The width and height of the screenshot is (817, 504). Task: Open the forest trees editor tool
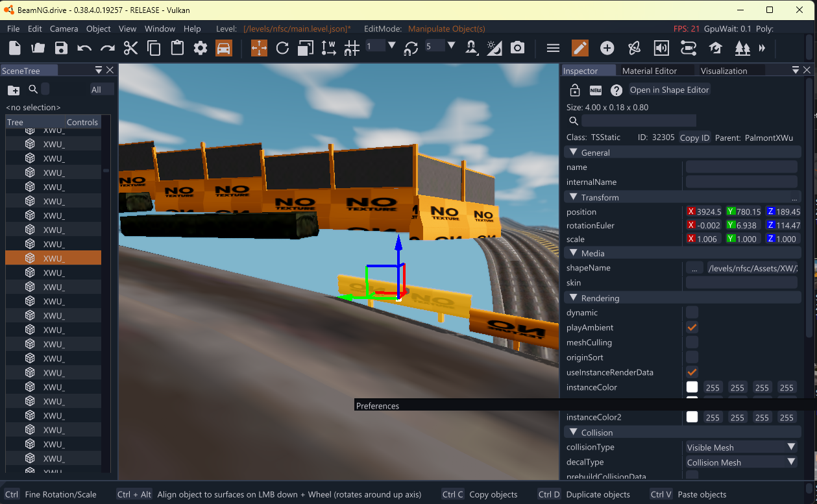coord(742,48)
